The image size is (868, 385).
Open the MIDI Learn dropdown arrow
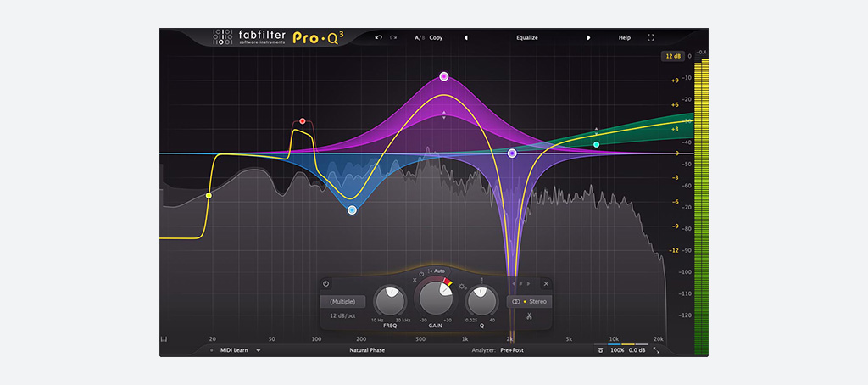tap(258, 350)
